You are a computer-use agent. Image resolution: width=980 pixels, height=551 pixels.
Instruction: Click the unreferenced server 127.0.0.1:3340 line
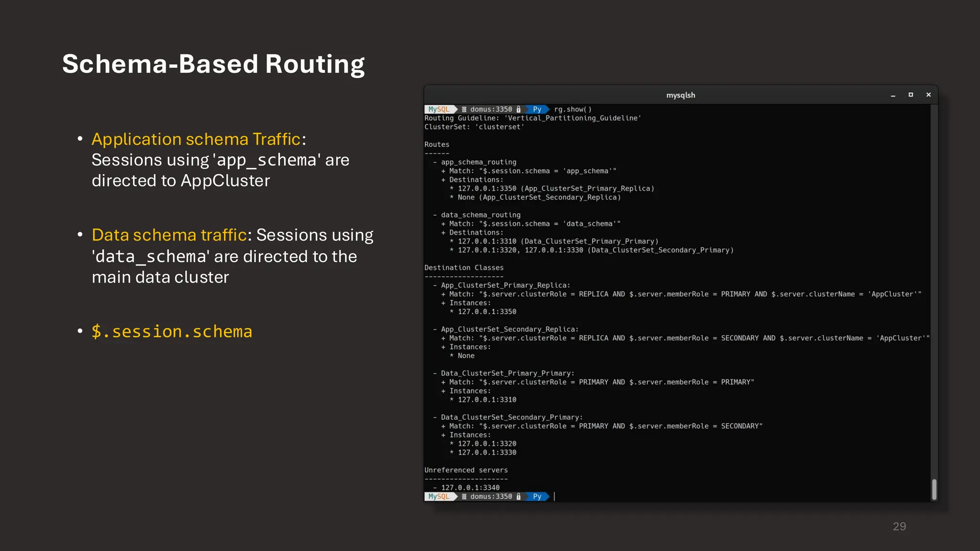coord(470,487)
